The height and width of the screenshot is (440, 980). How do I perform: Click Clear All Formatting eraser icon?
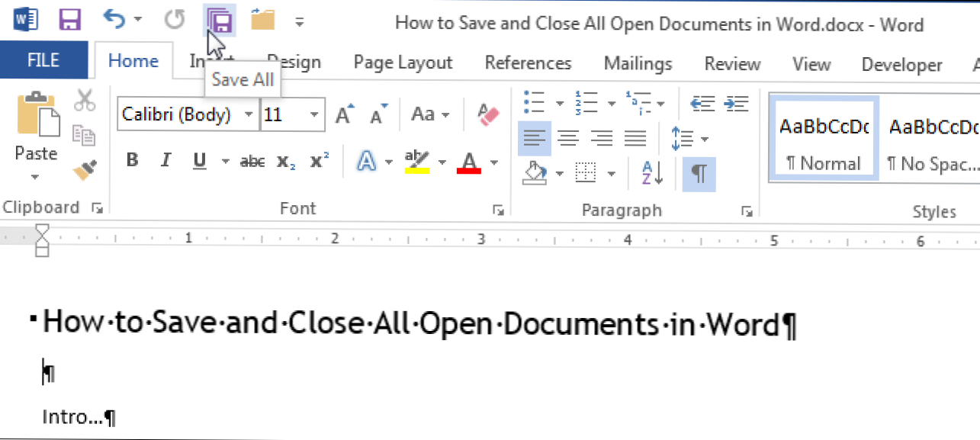tap(487, 115)
